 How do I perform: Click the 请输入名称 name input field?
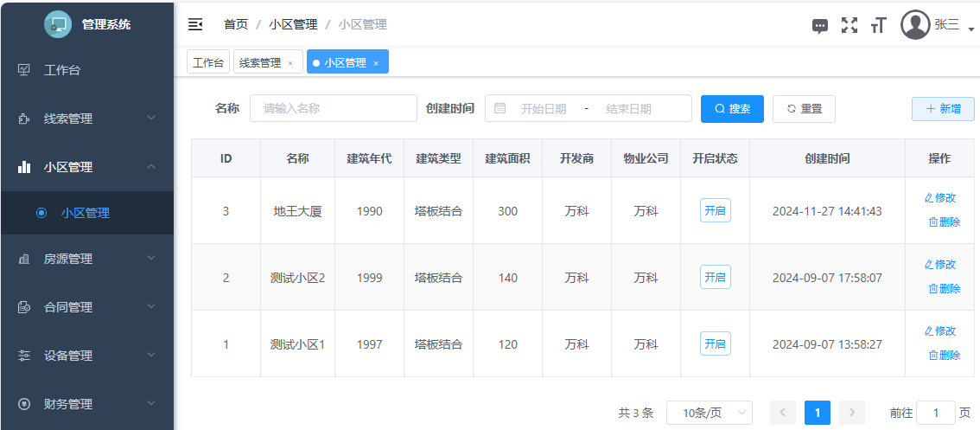pos(334,108)
